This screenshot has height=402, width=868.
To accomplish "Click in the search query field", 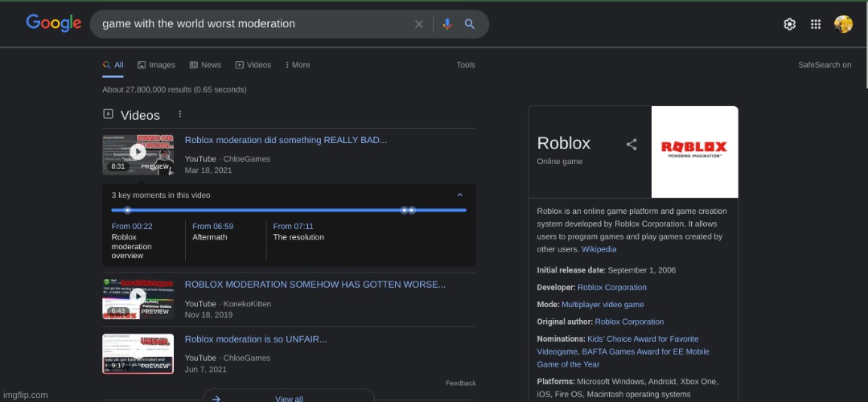I will click(x=255, y=24).
